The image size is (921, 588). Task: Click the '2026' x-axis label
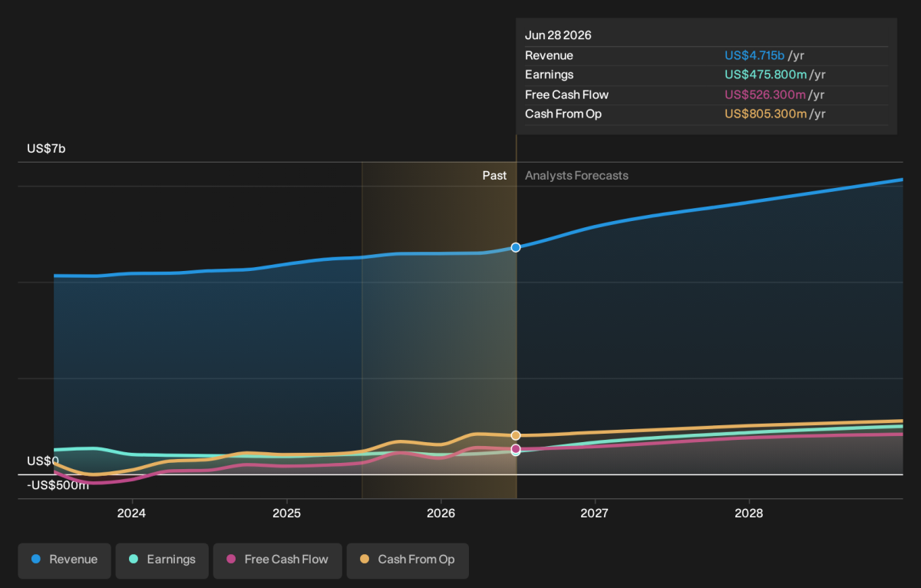coord(441,513)
